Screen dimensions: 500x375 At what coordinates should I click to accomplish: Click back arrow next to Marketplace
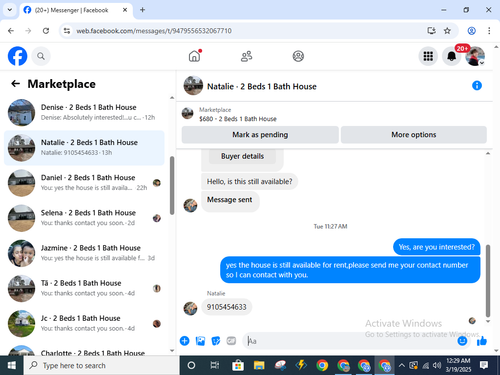15,83
